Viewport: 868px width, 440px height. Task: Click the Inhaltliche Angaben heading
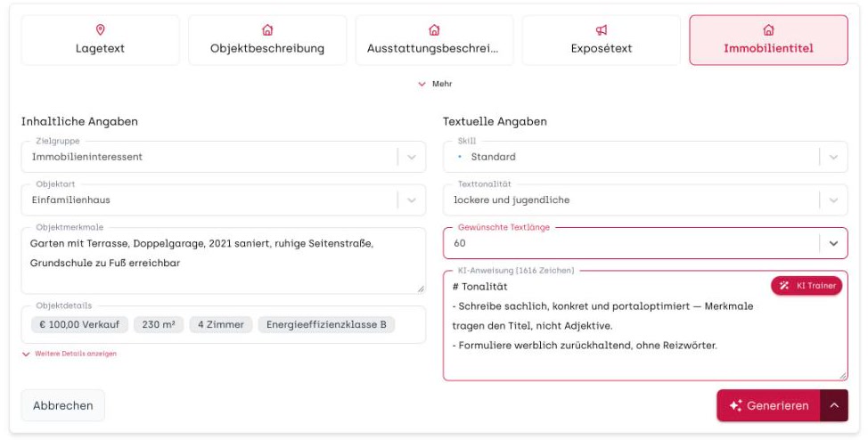point(79,121)
